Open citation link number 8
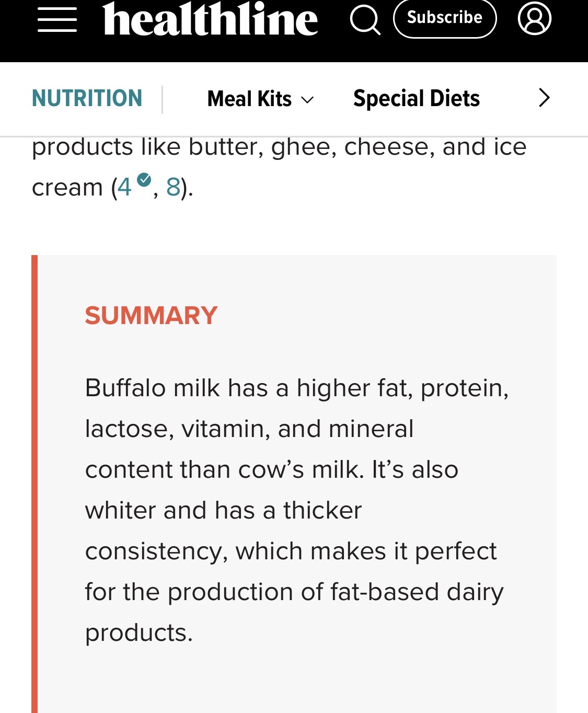The image size is (588, 713). pos(173,187)
